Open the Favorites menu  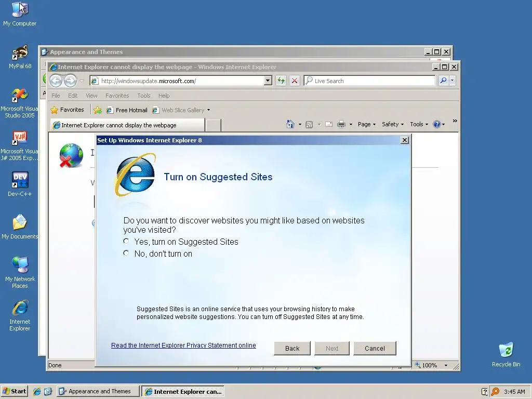117,96
